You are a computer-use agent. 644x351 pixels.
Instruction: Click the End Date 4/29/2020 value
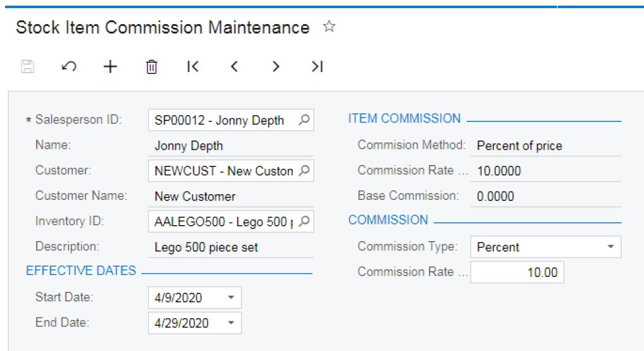pyautogui.click(x=182, y=323)
